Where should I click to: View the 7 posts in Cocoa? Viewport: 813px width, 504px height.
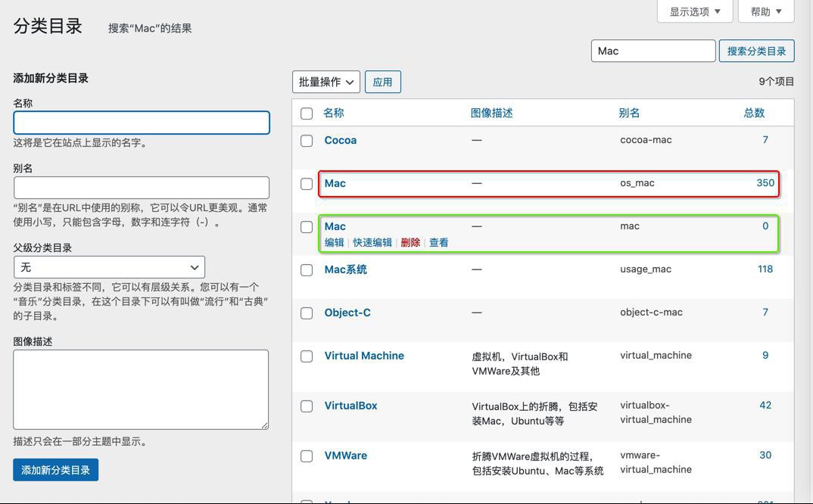765,139
